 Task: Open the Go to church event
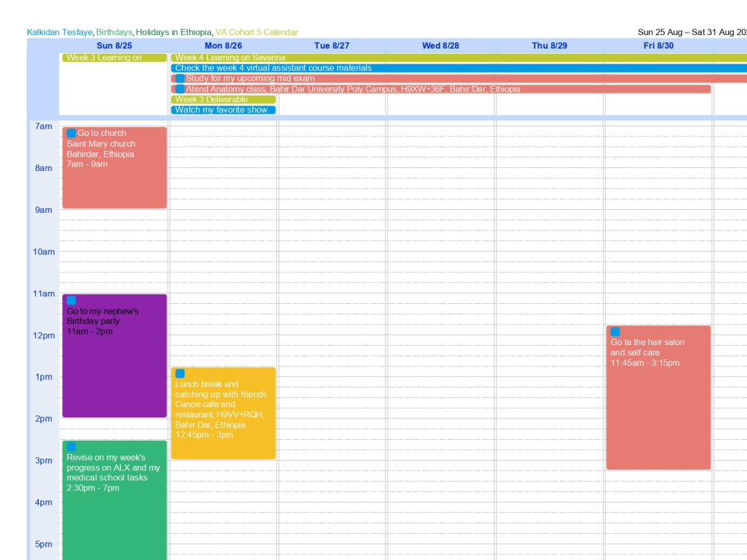click(114, 167)
